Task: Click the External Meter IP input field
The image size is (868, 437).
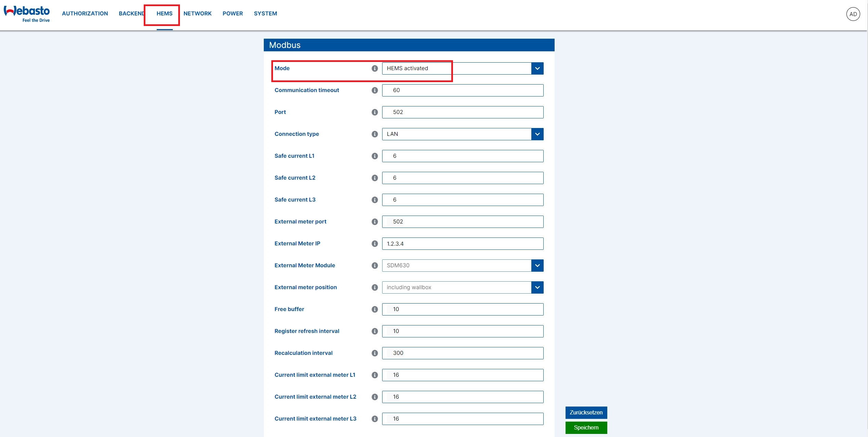Action: [x=462, y=244]
